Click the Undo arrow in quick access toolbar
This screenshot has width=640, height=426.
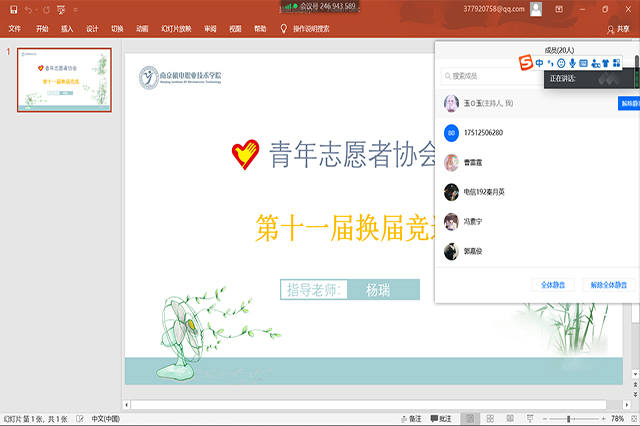coord(28,8)
